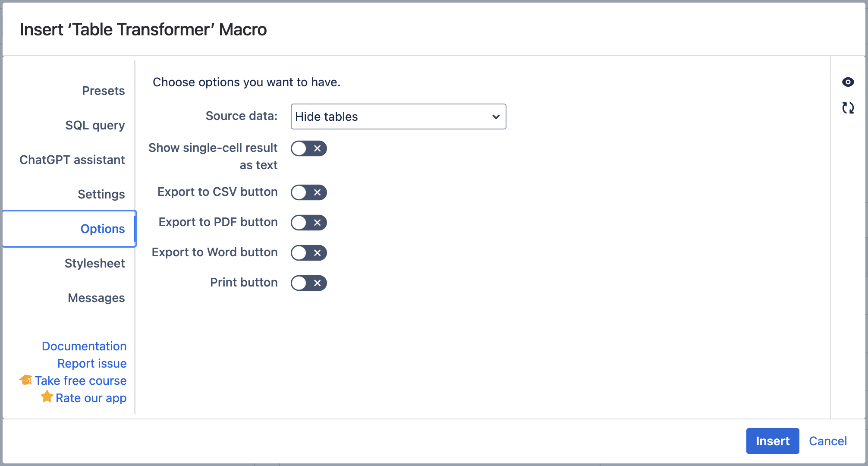Open the Documentation link

(84, 346)
